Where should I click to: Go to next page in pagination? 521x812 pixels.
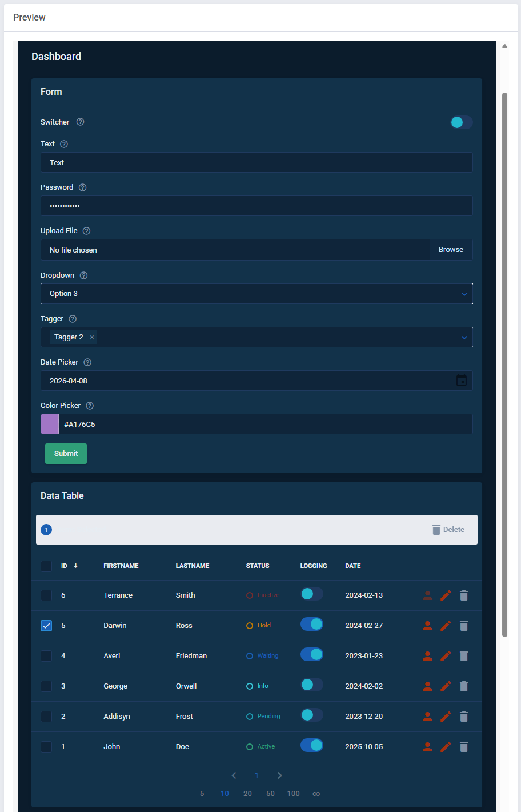[x=279, y=775]
